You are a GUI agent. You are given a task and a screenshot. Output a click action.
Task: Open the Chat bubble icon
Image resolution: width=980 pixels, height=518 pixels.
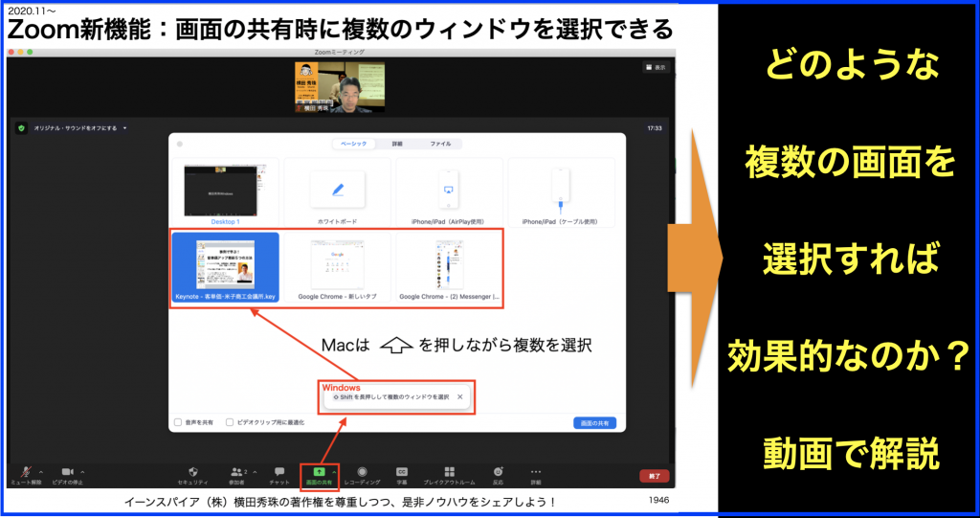(279, 472)
